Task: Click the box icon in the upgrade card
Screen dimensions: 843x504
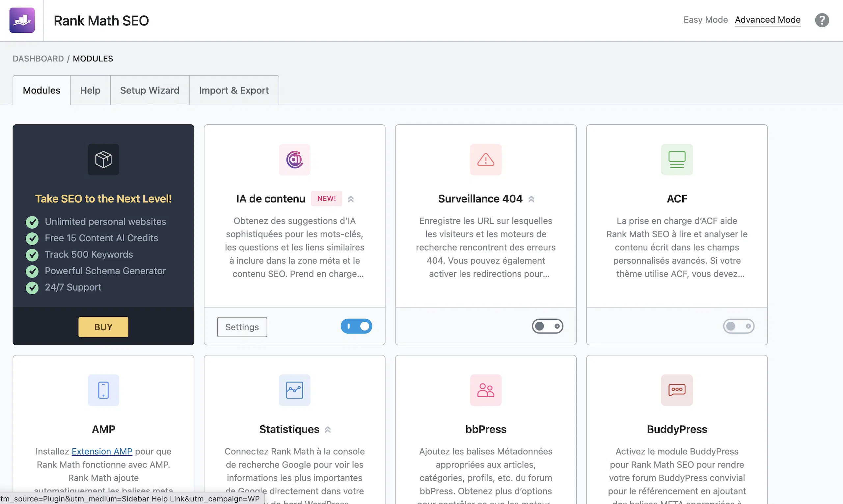Action: click(103, 159)
